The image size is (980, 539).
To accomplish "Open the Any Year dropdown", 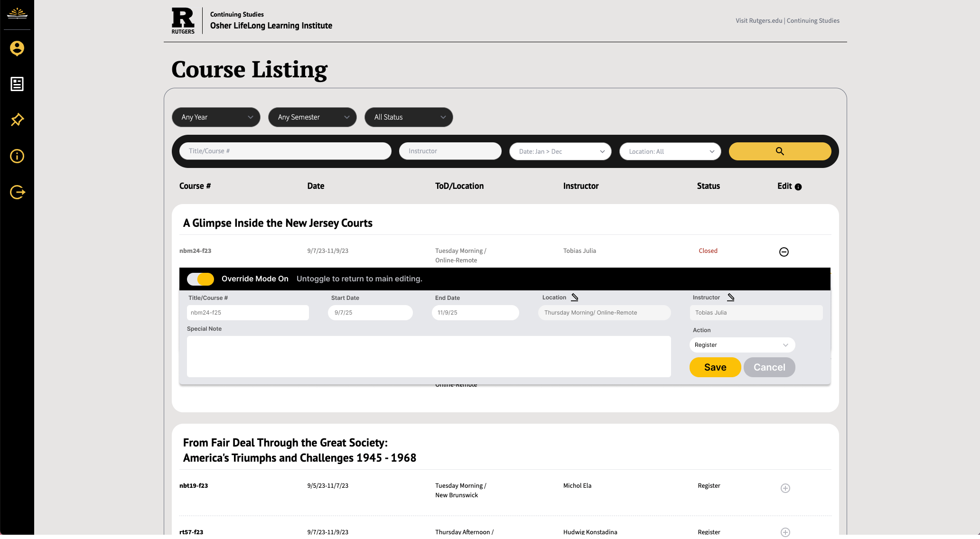I will click(216, 117).
